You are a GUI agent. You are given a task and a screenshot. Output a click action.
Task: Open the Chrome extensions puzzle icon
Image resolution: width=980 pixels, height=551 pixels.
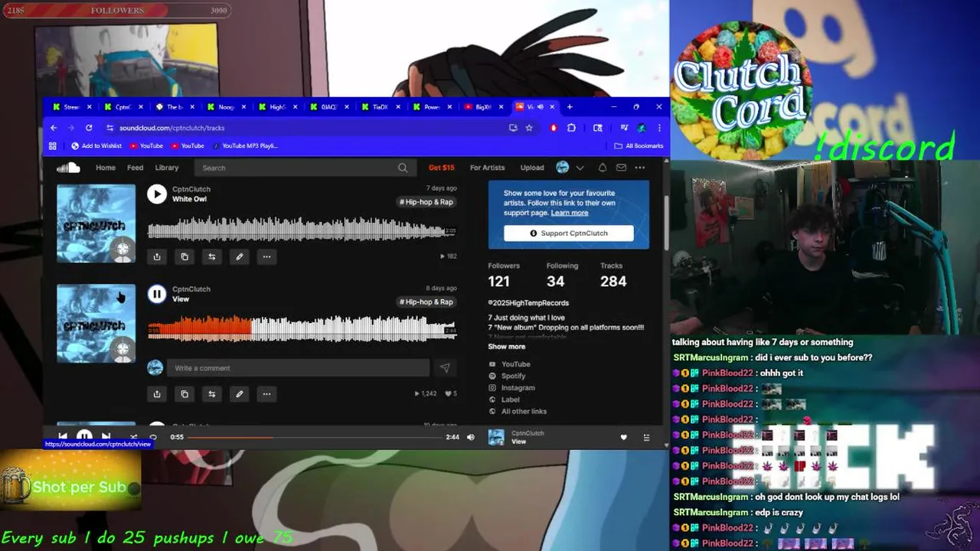pyautogui.click(x=571, y=128)
